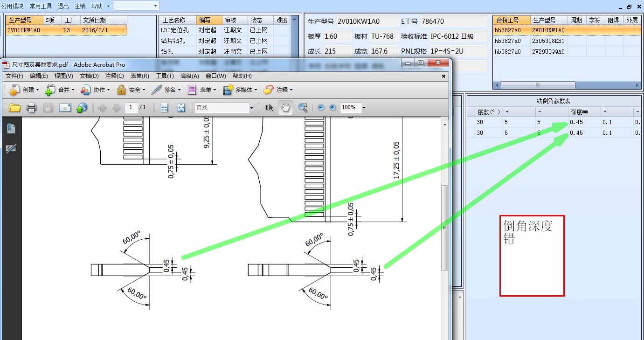Click the Acrobat vertical scrollbar thumb
644x340 pixels.
445,228
